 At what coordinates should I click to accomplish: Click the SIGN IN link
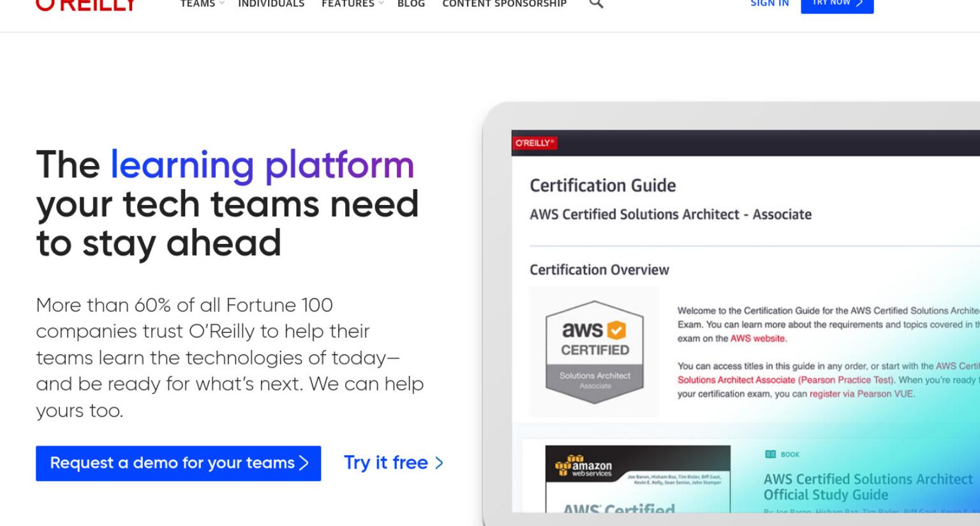pyautogui.click(x=769, y=4)
